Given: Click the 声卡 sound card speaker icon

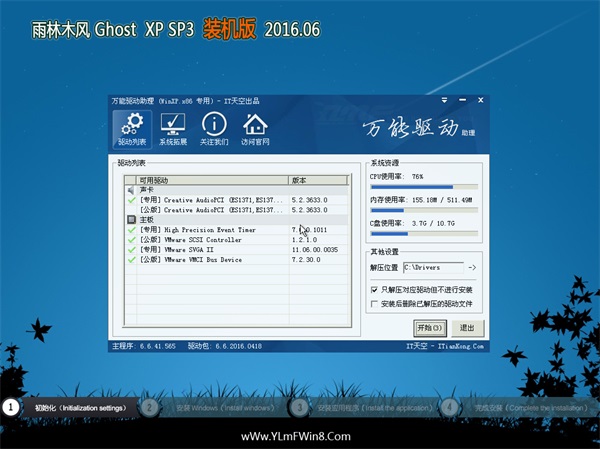Looking at the screenshot, I should (131, 189).
